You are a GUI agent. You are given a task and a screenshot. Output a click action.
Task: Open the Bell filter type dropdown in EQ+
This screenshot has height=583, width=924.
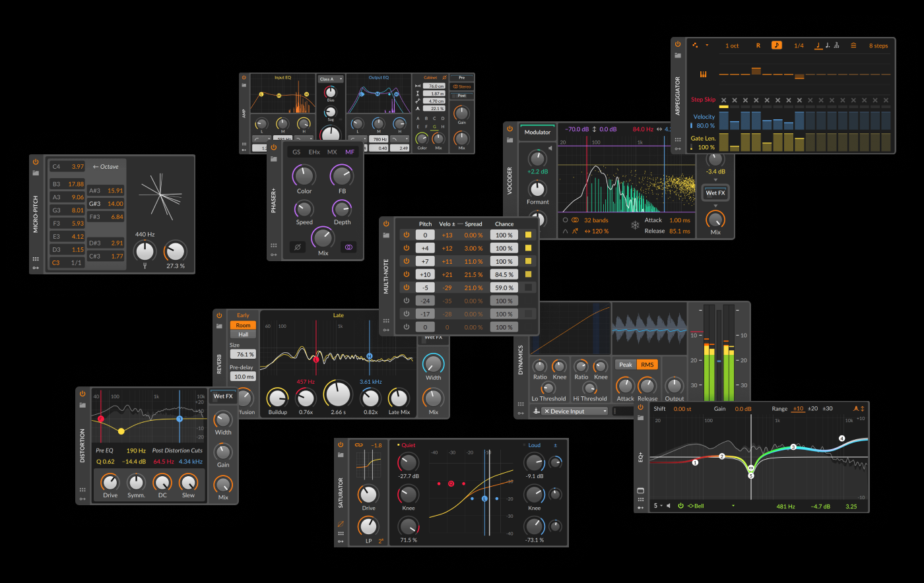coord(711,506)
